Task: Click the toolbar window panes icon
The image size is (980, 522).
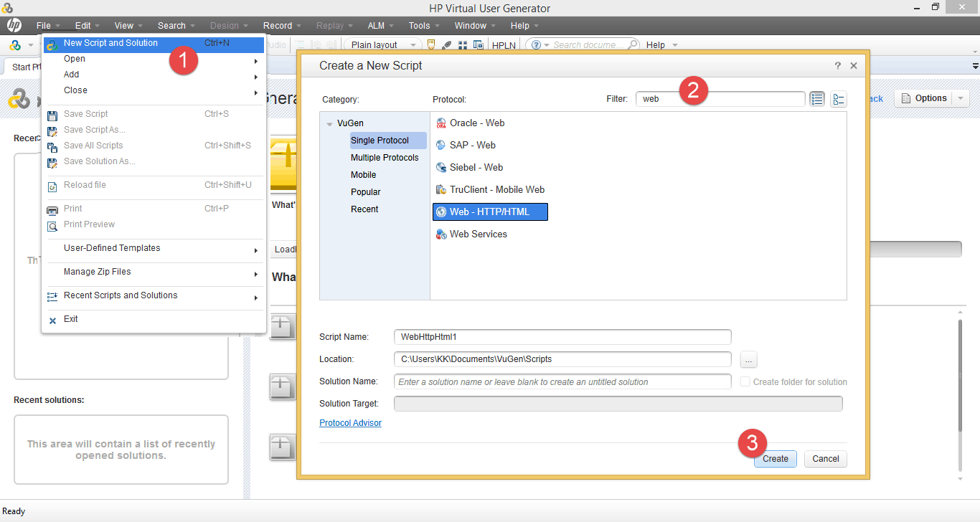Action: [x=477, y=45]
